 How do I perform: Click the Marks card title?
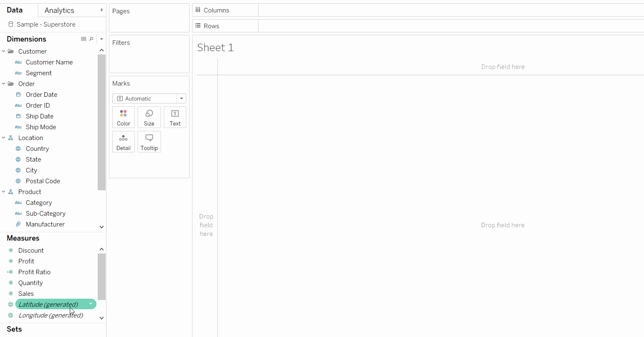coord(121,84)
